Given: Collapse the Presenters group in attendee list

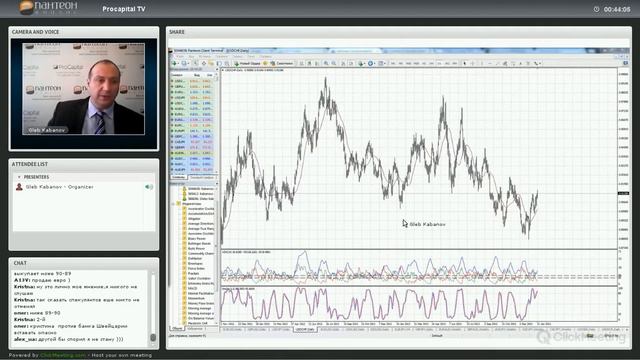Looking at the screenshot, I should coord(19,177).
